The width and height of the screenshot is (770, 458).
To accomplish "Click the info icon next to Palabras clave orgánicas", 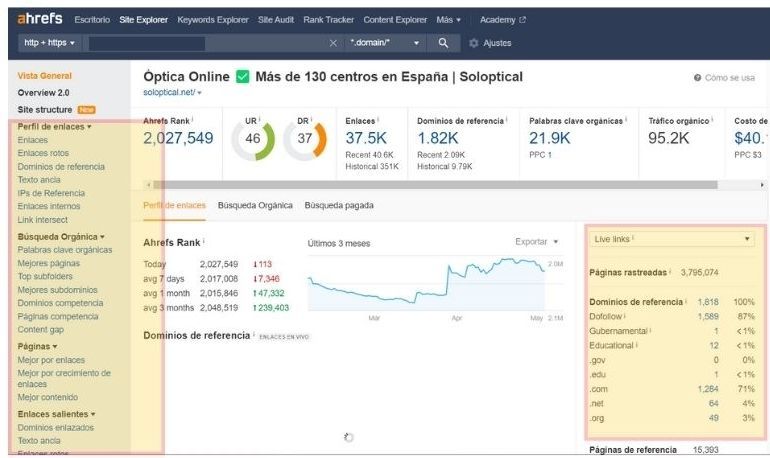I will [626, 119].
